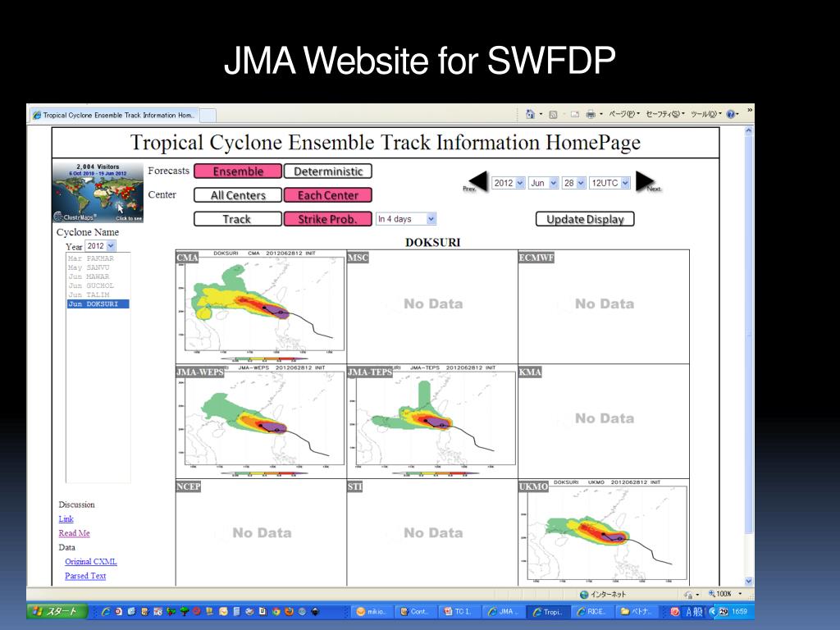Click the ClustrMaps visitor map thumbnail
The height and width of the screenshot is (630, 840).
tap(98, 192)
